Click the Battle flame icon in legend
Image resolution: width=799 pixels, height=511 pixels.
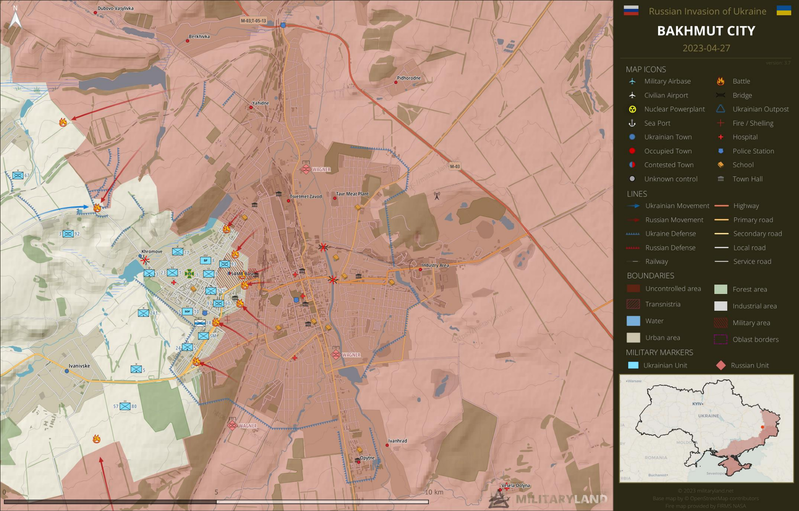click(x=721, y=82)
